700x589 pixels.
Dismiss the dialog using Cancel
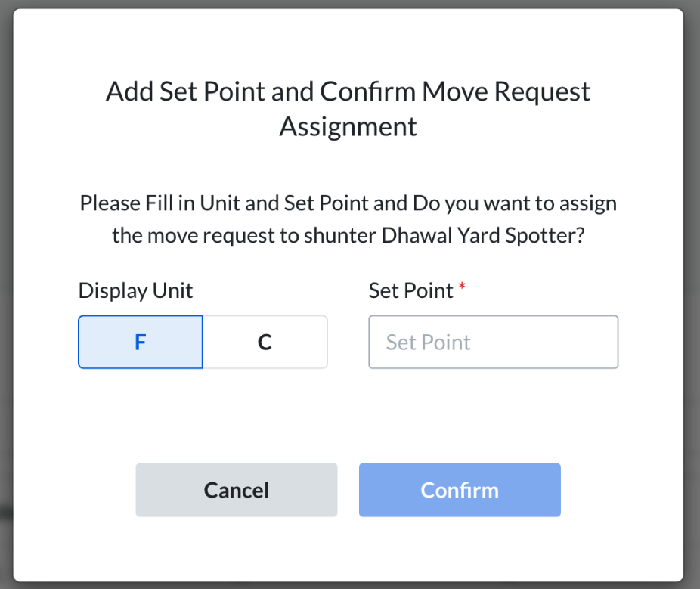(x=237, y=490)
